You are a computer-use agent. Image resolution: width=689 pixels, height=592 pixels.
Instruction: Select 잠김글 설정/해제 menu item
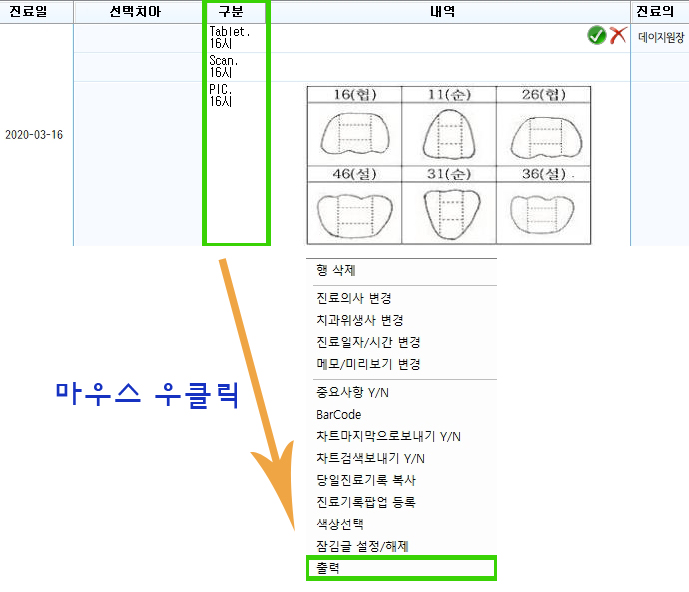coord(362,546)
